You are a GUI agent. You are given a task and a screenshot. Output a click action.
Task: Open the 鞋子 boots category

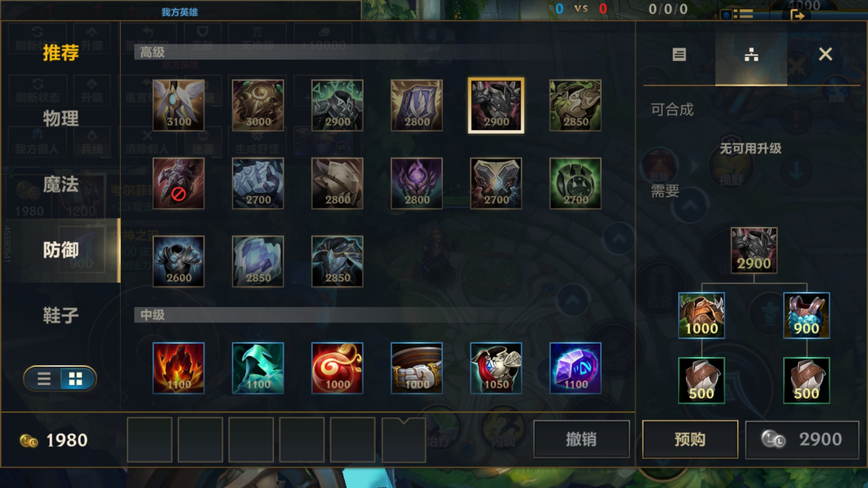click(61, 315)
